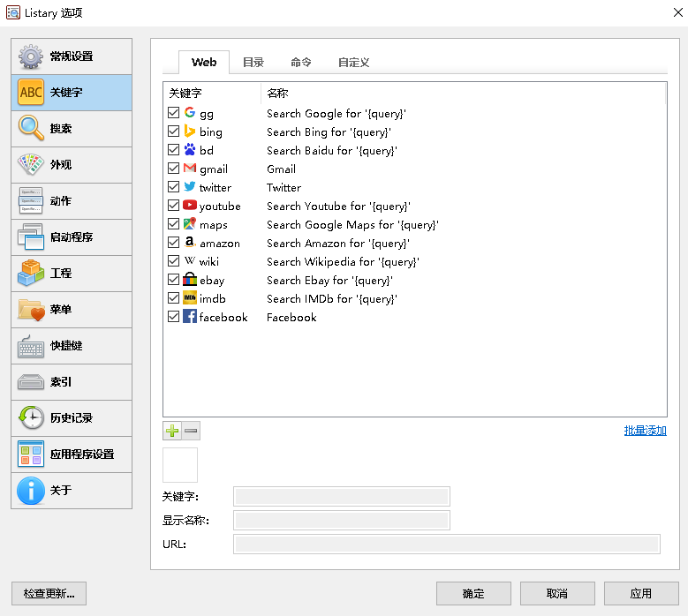Disable the bd keyword checkbox

[x=173, y=149]
